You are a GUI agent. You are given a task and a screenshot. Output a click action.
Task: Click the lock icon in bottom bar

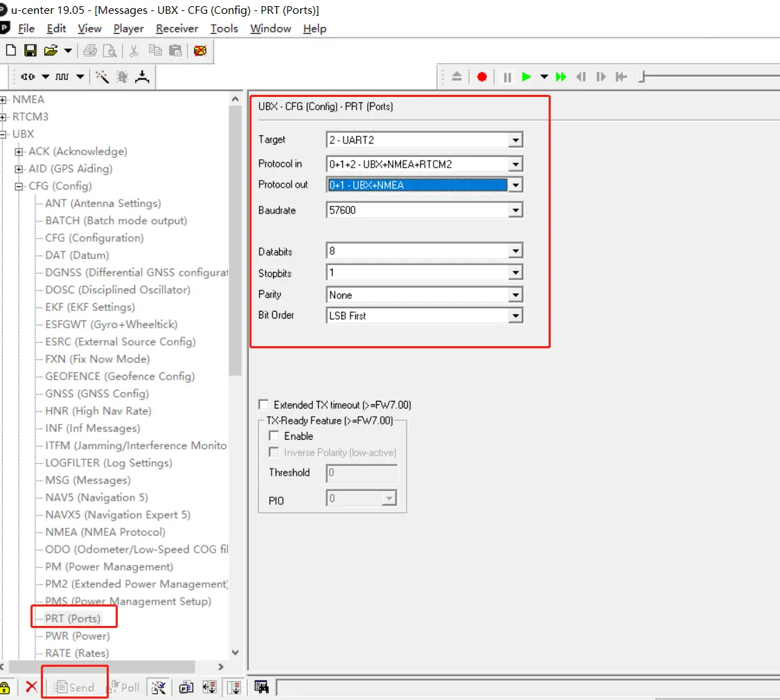(5, 687)
